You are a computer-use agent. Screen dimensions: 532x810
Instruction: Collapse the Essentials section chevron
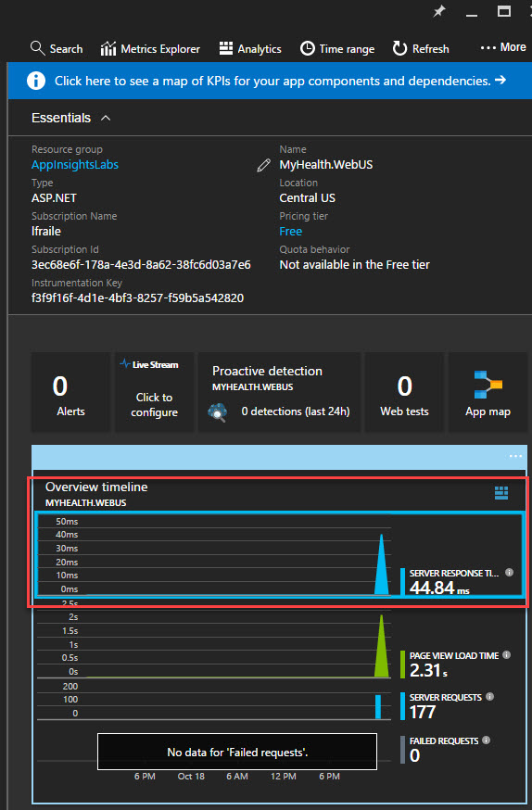point(106,119)
